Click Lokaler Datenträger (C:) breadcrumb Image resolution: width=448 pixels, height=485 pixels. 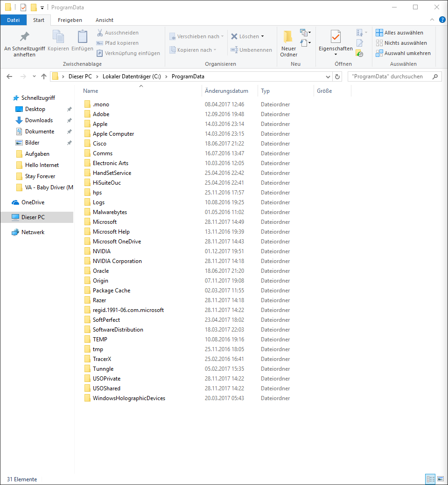(132, 76)
